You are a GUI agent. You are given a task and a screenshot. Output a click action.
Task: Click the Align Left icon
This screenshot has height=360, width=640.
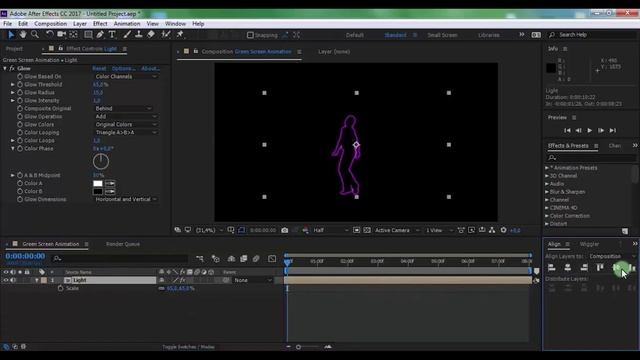click(x=552, y=267)
